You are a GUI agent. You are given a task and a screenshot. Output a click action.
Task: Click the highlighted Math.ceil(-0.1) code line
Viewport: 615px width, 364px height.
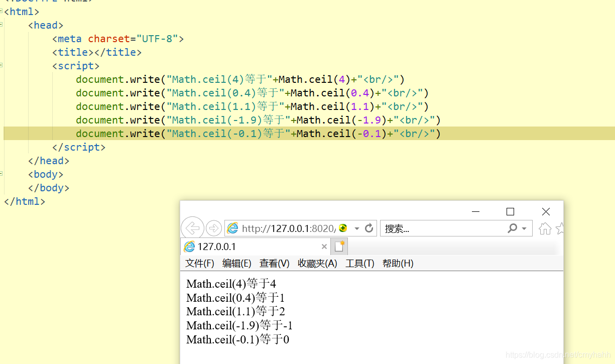pyautogui.click(x=259, y=134)
